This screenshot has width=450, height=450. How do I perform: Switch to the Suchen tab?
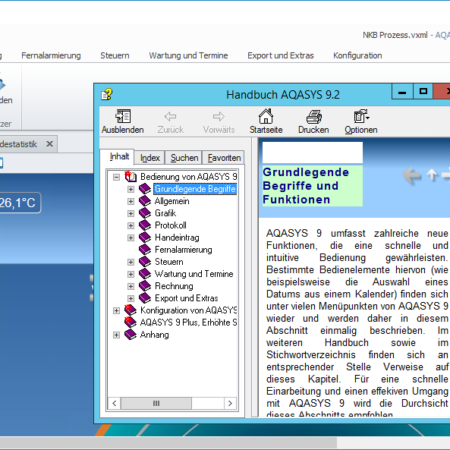184,158
